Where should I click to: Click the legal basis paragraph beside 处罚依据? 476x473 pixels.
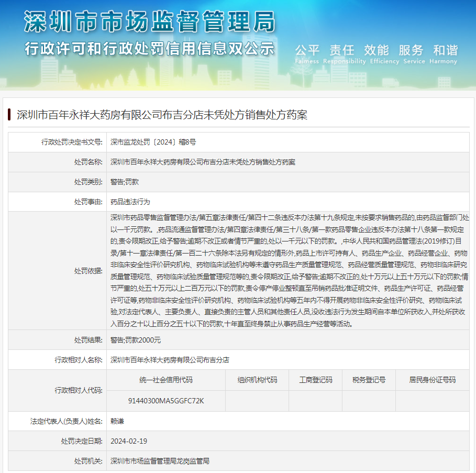pyautogui.click(x=289, y=271)
